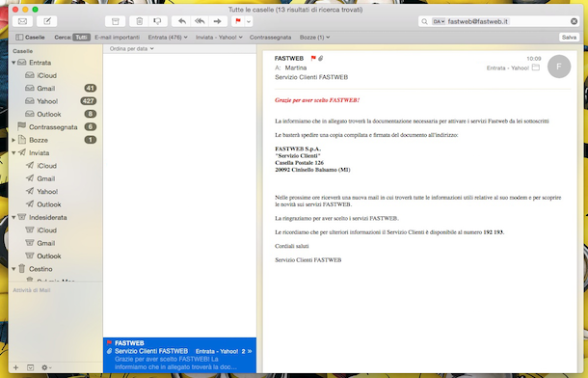Screen dimensions: 588x378
Task: Click recipient Martina in header
Action: pyautogui.click(x=296, y=67)
